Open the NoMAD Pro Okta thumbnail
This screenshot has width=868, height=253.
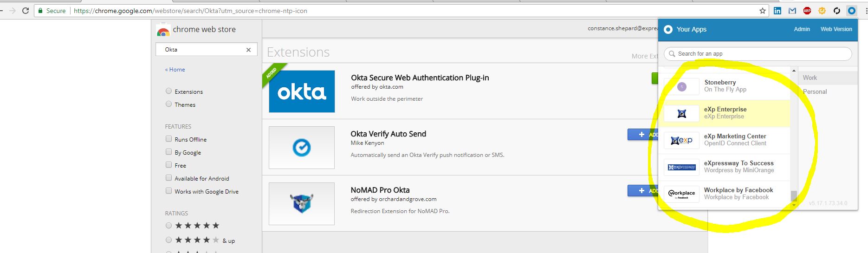pyautogui.click(x=302, y=204)
